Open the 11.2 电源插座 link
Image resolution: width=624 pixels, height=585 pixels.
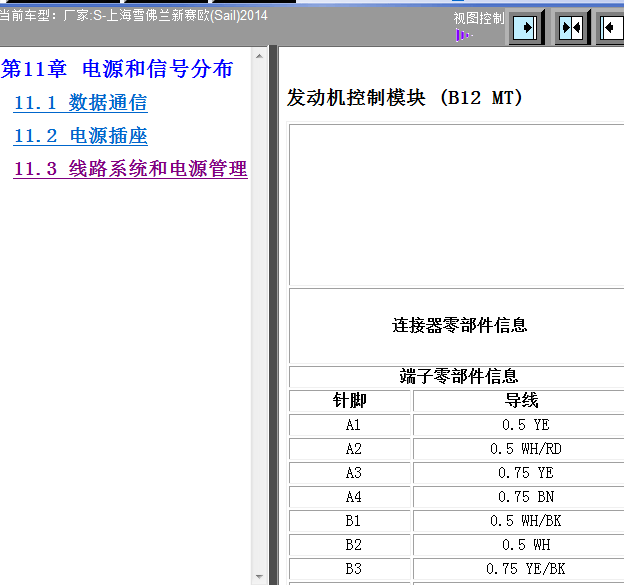80,136
